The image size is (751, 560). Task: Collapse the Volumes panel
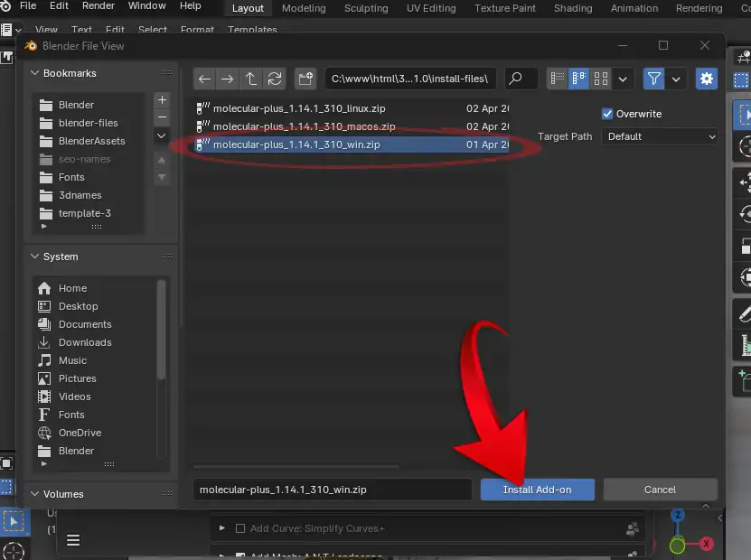click(34, 494)
